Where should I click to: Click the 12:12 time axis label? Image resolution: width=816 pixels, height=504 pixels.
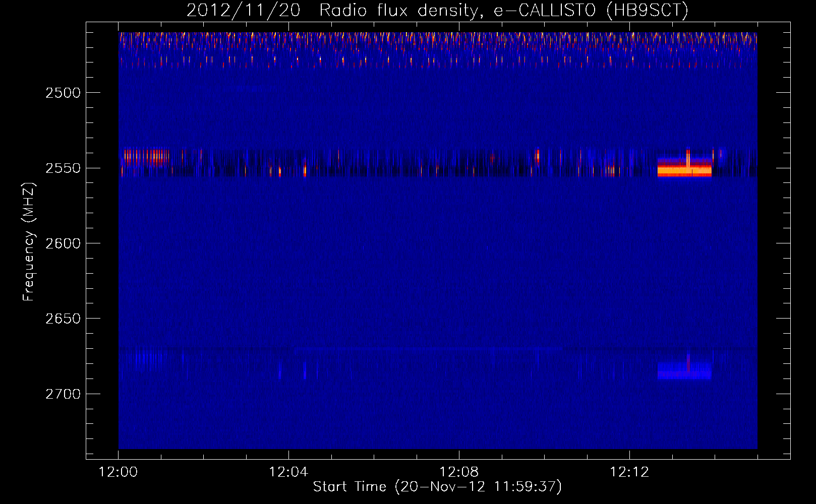tap(629, 472)
